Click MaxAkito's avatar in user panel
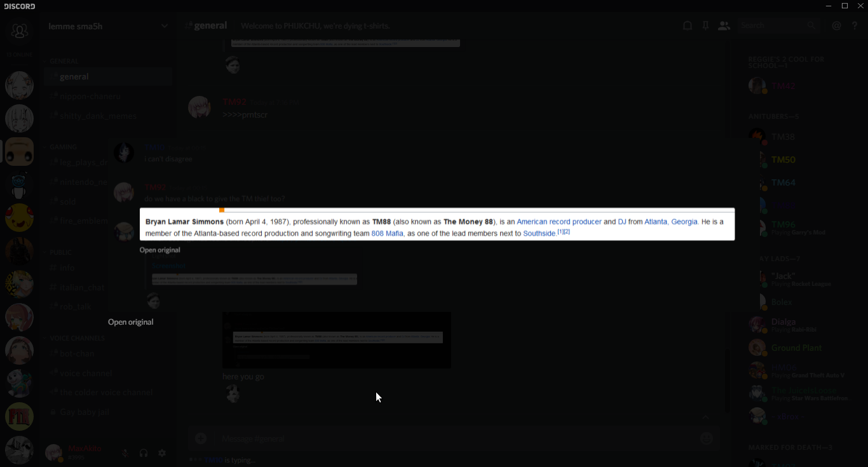 (54, 453)
